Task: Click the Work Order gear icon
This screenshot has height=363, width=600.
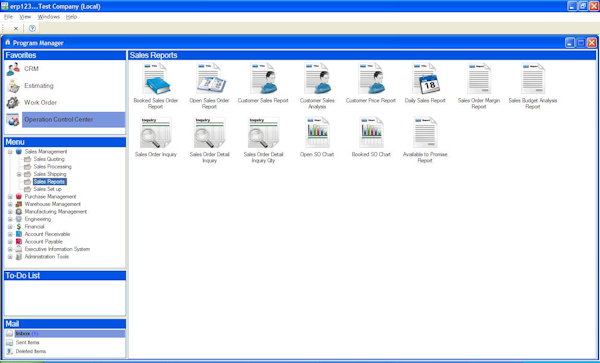Action: click(13, 103)
